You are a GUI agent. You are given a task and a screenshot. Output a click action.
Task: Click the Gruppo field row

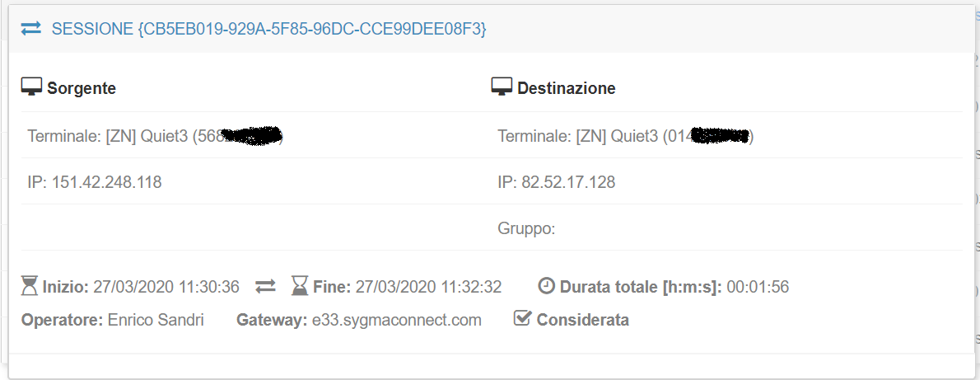point(527,228)
